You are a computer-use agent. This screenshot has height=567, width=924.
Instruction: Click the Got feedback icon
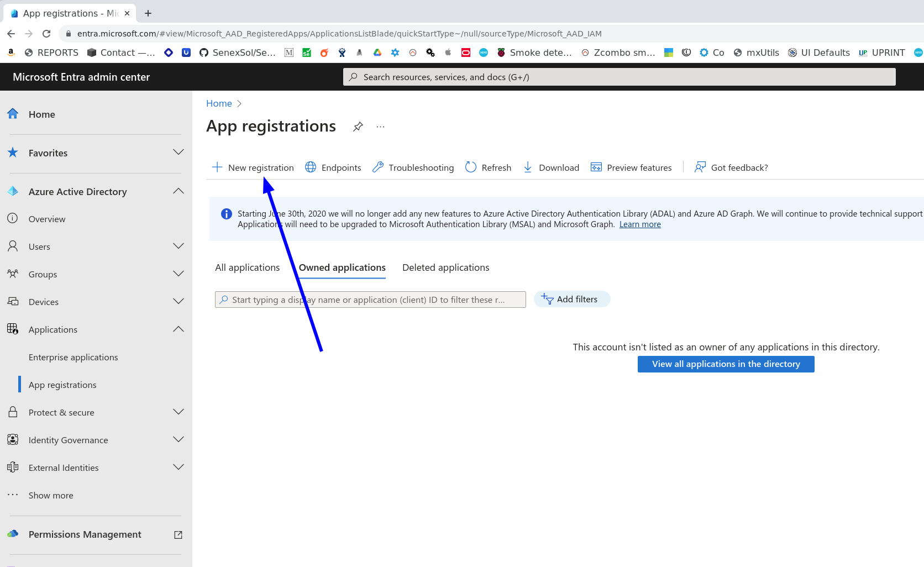click(700, 167)
